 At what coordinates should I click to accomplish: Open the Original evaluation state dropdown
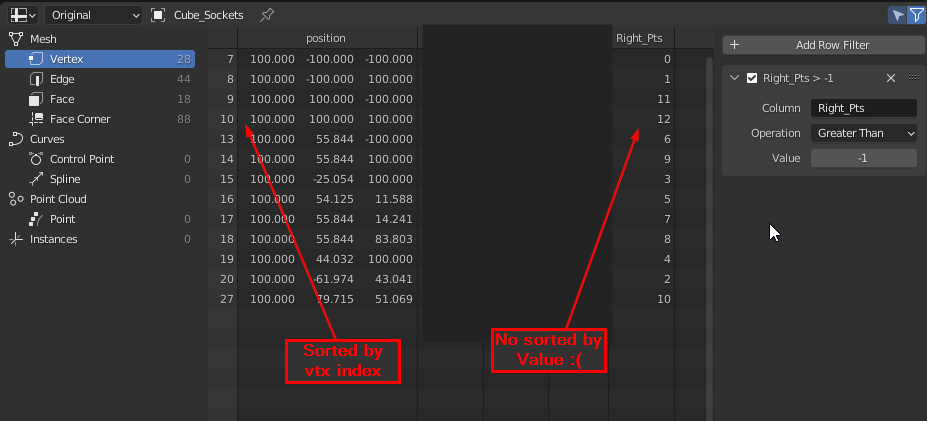tap(93, 15)
